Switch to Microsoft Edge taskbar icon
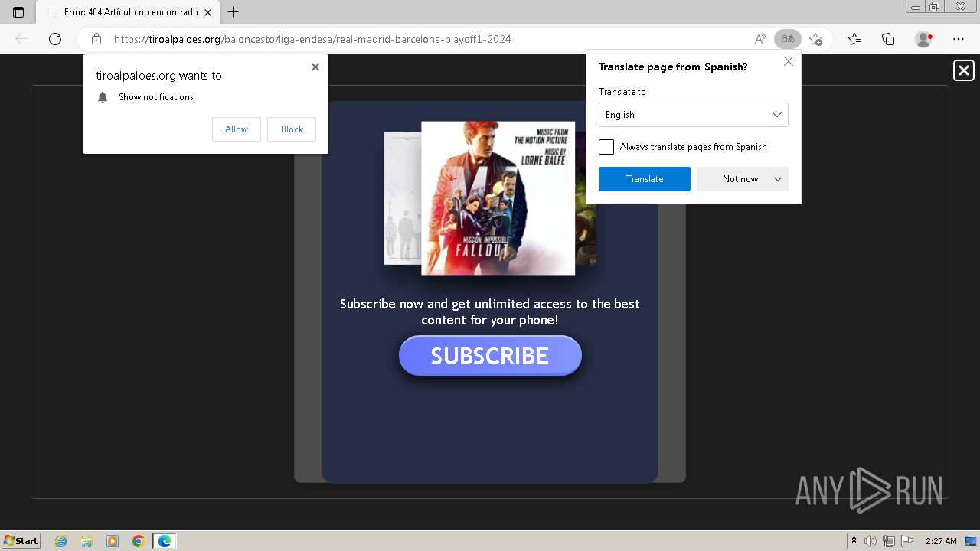 [x=165, y=541]
